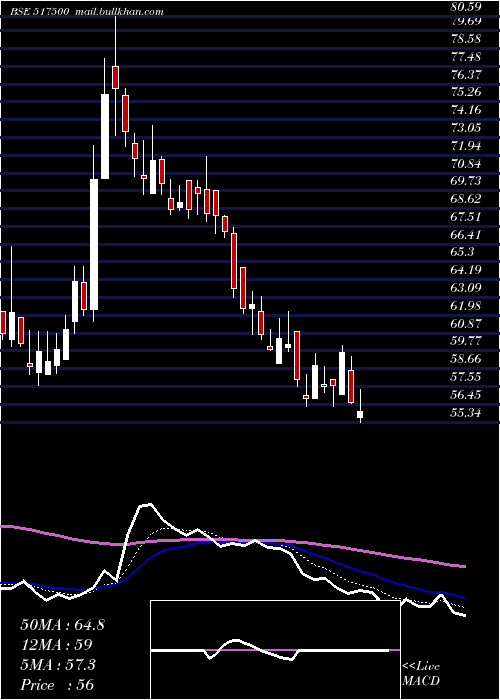Click the 78.58 price axis label
This screenshot has width=500, height=700.
point(465,39)
